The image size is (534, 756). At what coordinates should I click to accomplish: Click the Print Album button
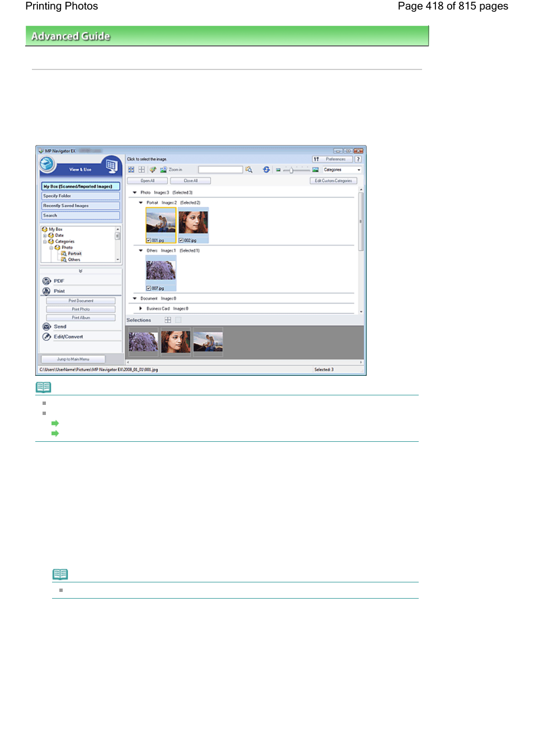81,318
